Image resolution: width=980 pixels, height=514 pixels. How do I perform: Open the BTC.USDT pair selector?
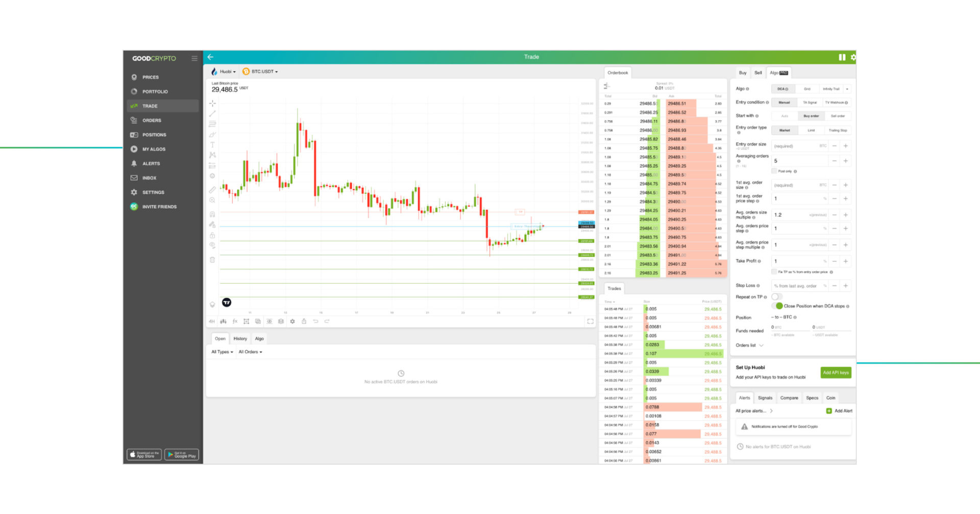261,72
